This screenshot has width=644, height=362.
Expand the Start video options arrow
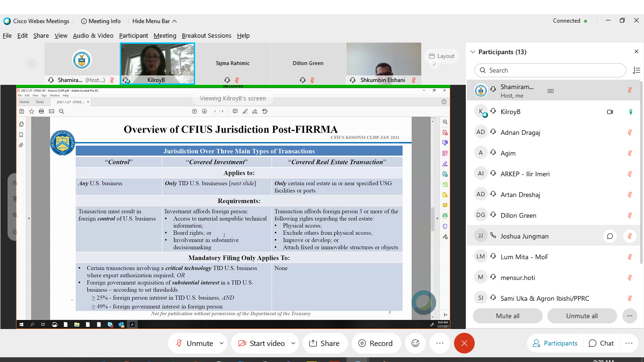[293, 343]
